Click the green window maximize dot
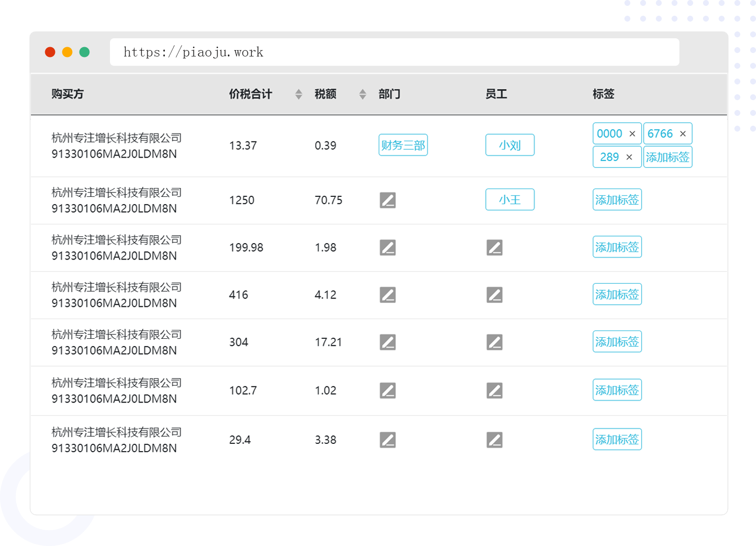 [84, 52]
